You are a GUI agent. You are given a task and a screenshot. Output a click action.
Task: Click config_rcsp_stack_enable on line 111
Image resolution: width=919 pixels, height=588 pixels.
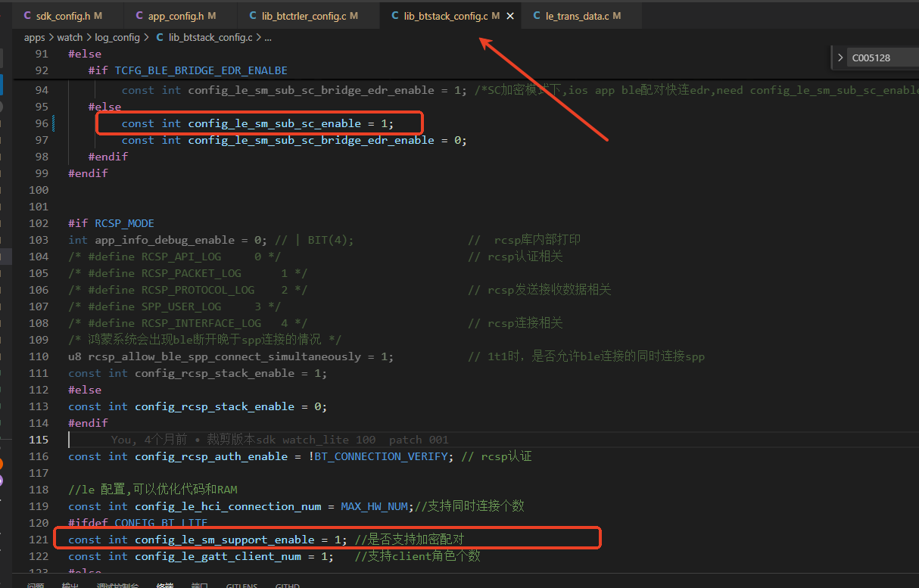click(215, 373)
